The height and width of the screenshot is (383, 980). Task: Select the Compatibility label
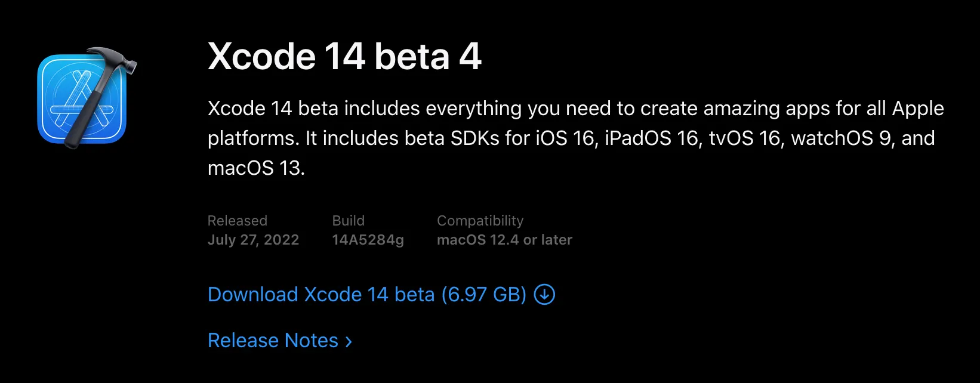pos(480,221)
